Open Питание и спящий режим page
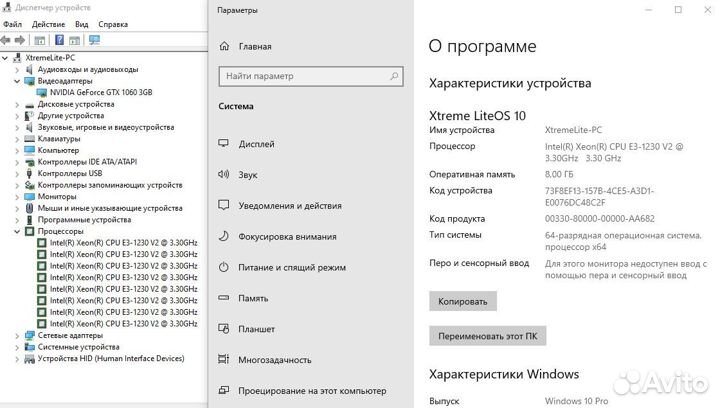Image resolution: width=720 pixels, height=408 pixels. [x=292, y=268]
